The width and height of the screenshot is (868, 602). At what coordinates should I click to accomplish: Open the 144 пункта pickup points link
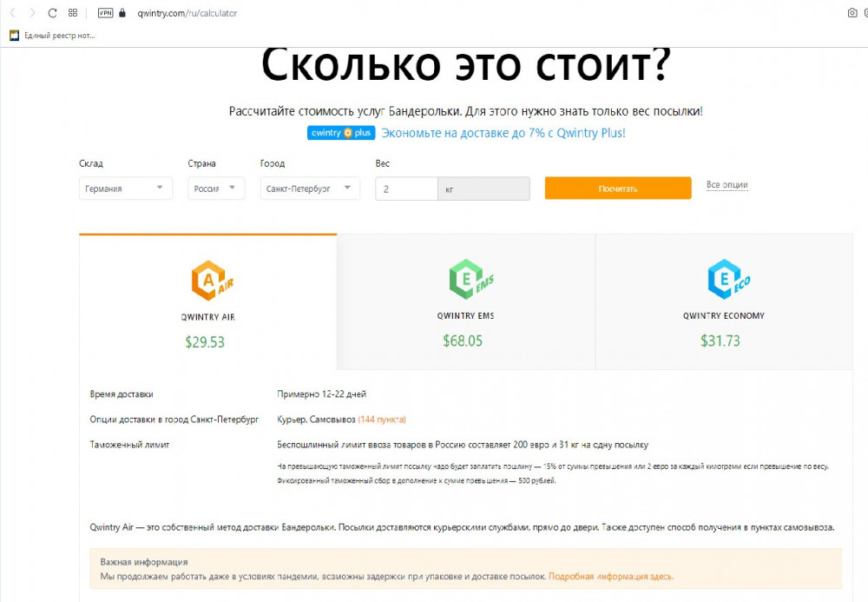[382, 420]
